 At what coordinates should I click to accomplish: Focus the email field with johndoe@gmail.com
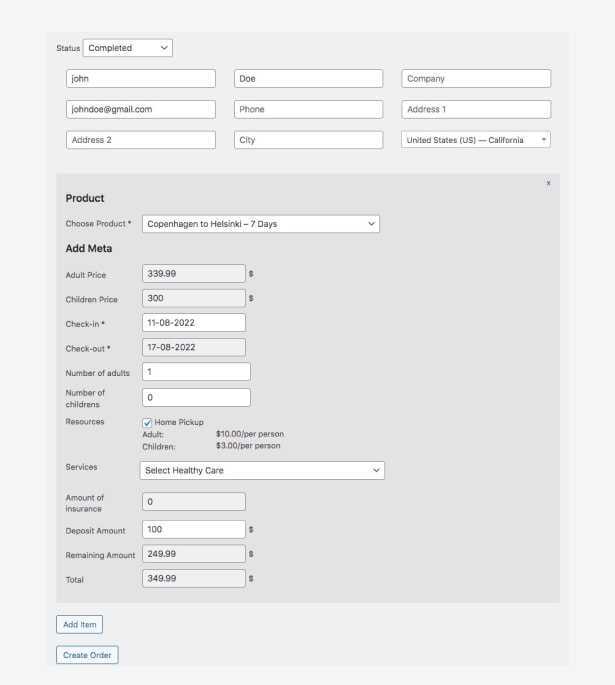[x=141, y=109]
